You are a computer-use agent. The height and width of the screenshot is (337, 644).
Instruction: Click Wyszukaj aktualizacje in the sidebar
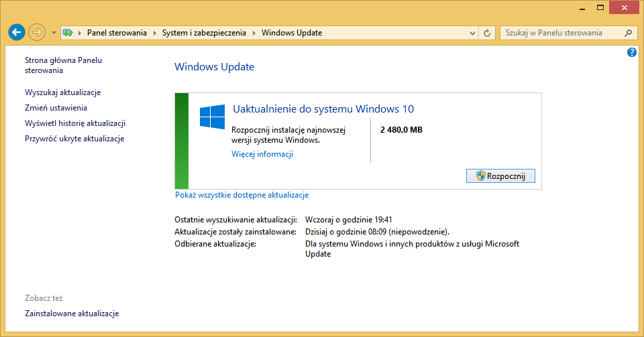coord(63,92)
